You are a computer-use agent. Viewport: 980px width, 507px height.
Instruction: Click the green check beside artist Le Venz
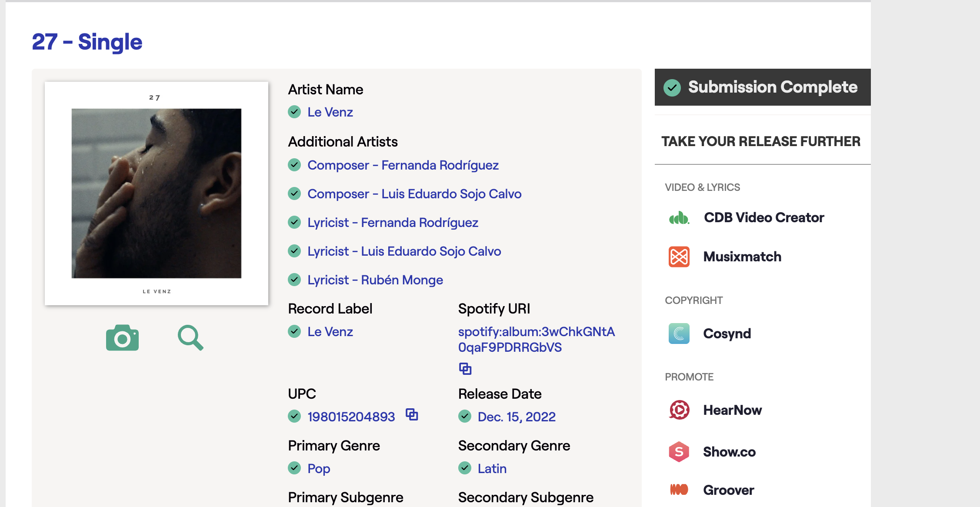(x=294, y=112)
